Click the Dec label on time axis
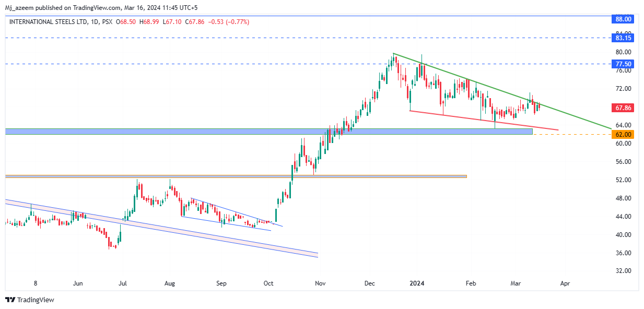 pyautogui.click(x=370, y=283)
